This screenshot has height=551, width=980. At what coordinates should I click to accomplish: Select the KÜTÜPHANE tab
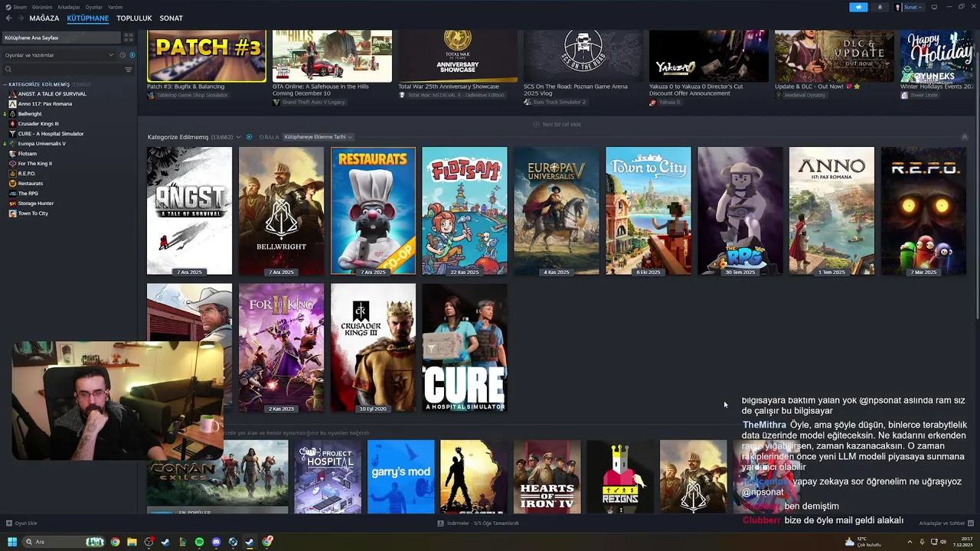[x=87, y=18]
